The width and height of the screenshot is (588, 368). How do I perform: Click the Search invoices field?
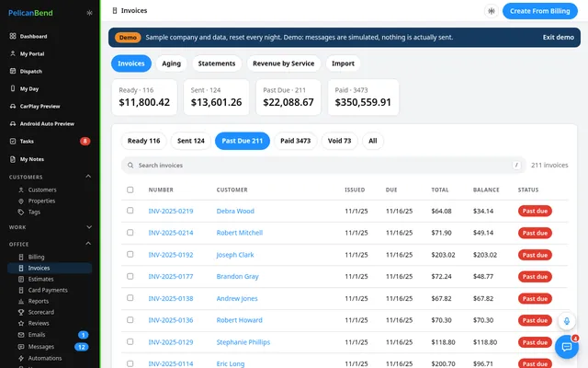323,166
